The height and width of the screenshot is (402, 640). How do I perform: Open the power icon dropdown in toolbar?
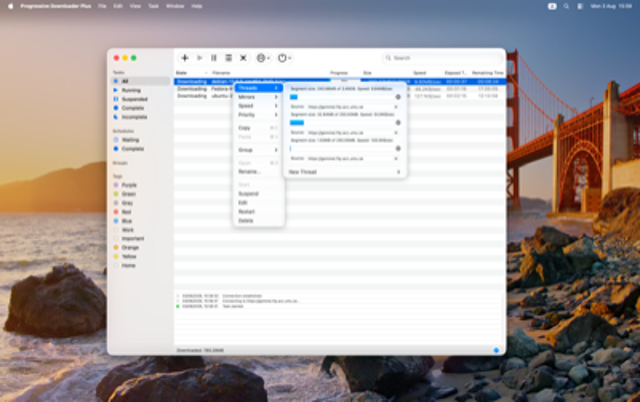[284, 58]
